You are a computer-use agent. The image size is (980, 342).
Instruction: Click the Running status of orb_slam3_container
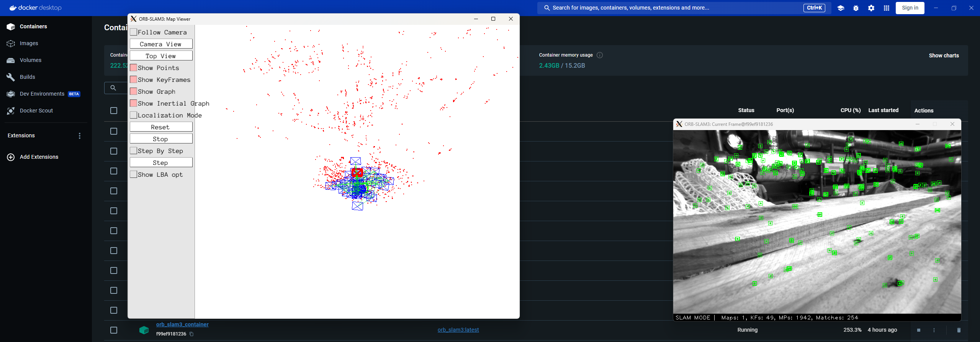(x=748, y=330)
